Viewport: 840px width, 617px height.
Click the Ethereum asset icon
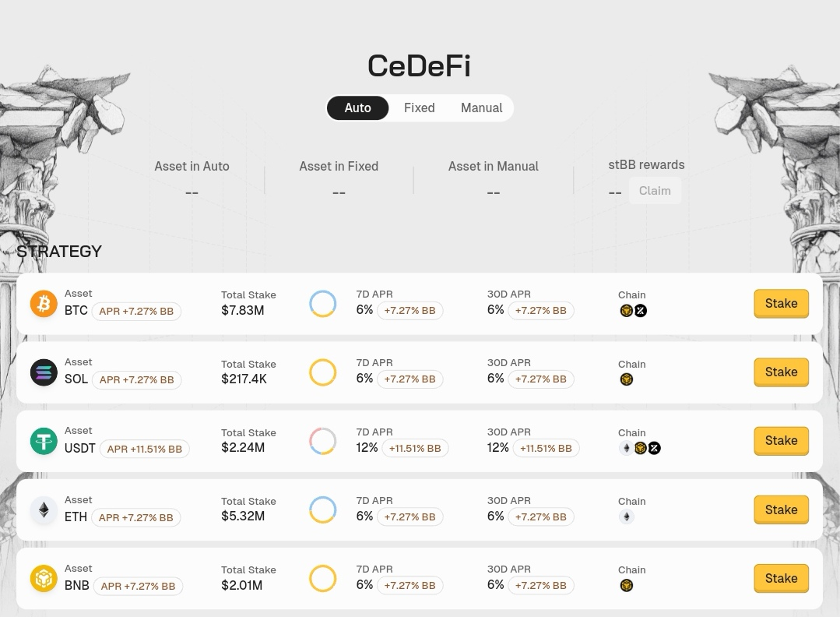44,510
